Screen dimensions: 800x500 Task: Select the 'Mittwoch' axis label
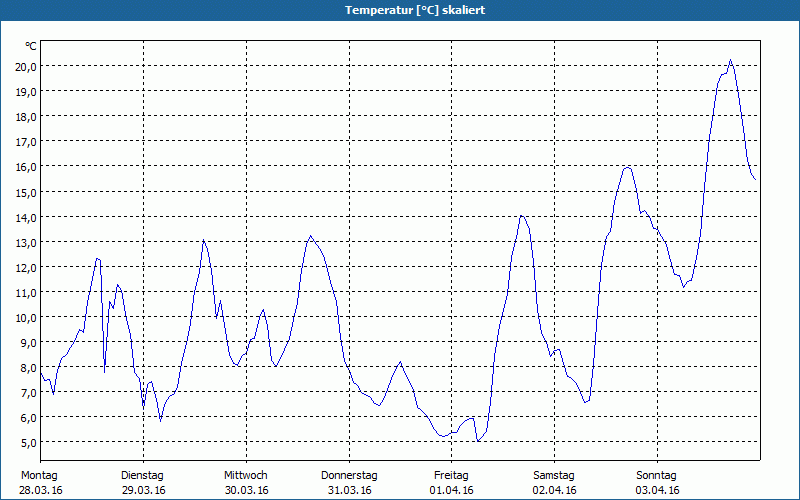pyautogui.click(x=246, y=475)
